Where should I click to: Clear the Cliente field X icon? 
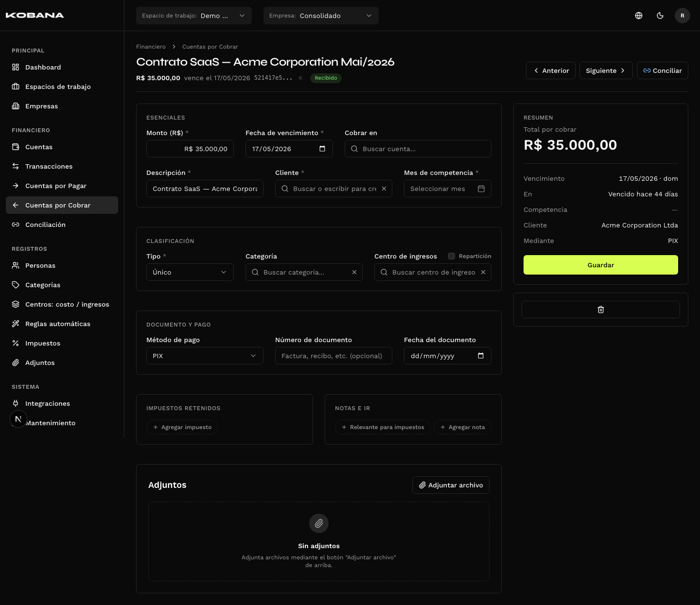384,189
